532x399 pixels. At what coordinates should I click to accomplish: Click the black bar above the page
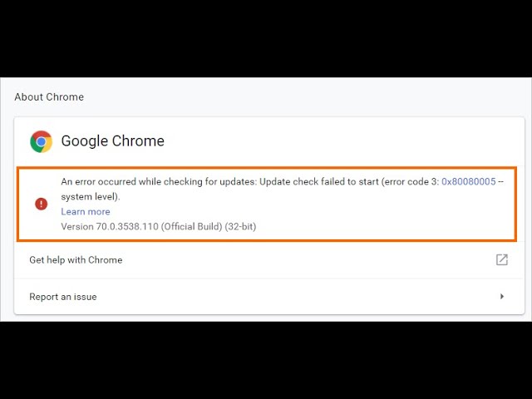pyautogui.click(x=266, y=37)
